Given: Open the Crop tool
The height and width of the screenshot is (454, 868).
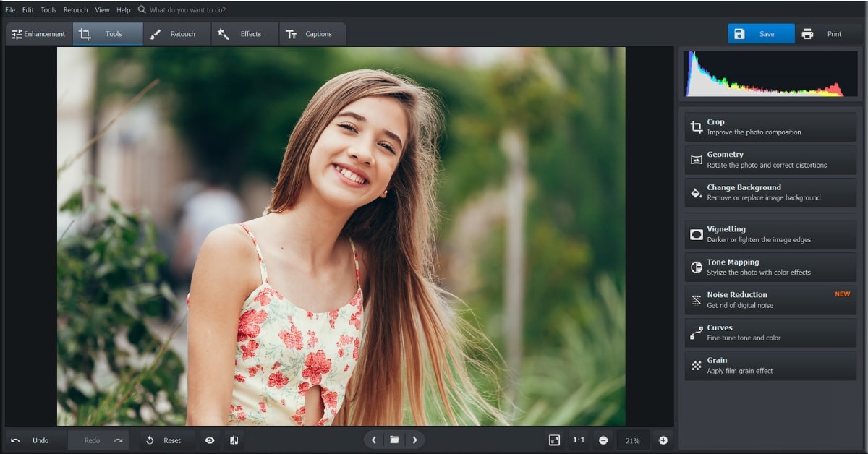Looking at the screenshot, I should coord(770,127).
